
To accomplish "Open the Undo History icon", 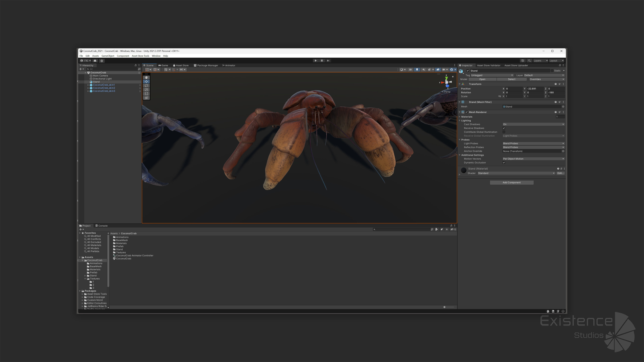I will (523, 61).
